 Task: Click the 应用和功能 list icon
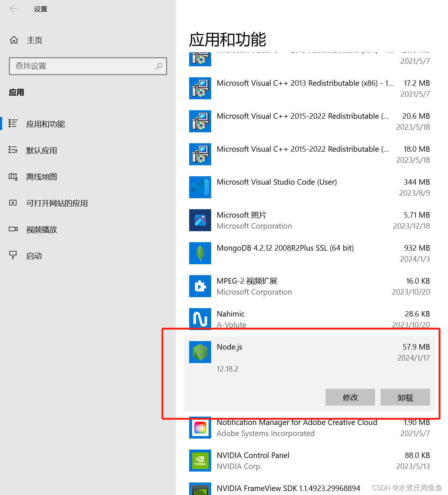click(13, 123)
